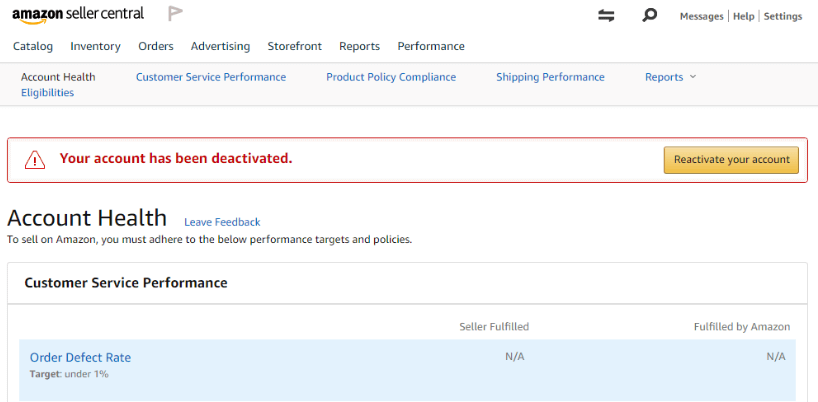Open the Performance menu
Image resolution: width=818 pixels, height=402 pixels.
click(431, 46)
